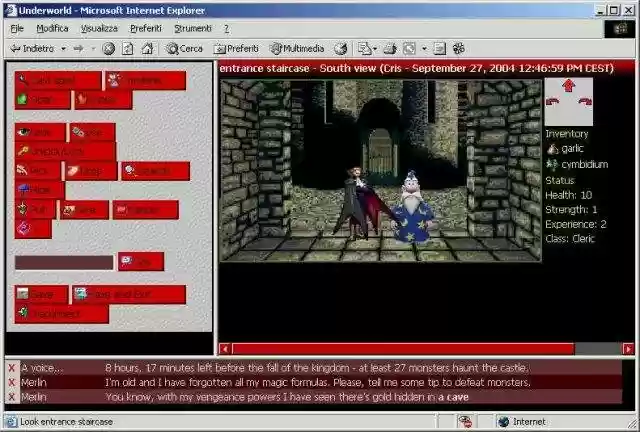Click the caped vampire in the scene
This screenshot has width=640, height=432.
pos(360,203)
